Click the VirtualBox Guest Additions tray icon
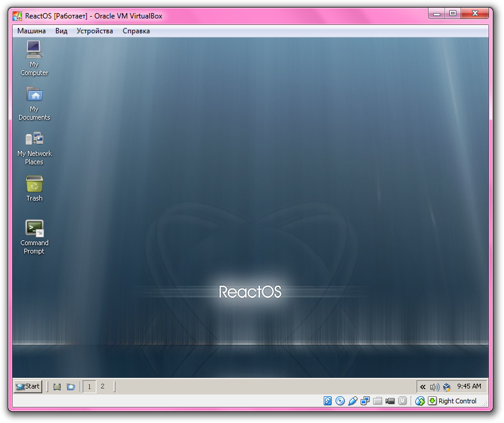 pyautogui.click(x=447, y=387)
